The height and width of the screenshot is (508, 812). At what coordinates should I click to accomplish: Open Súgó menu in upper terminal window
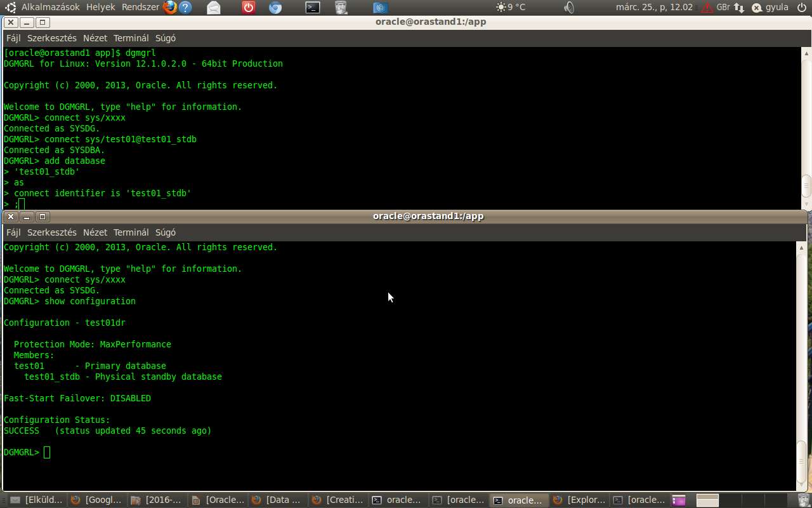tap(166, 38)
